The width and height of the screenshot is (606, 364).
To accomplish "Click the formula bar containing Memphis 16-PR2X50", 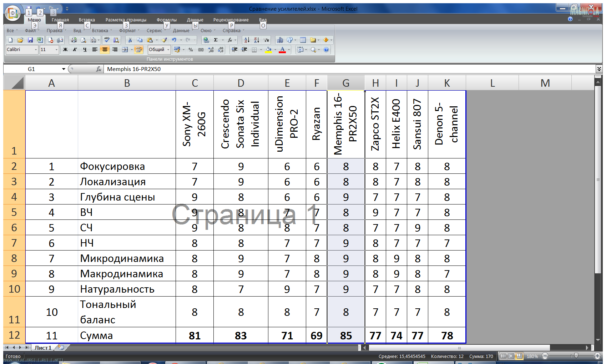I will tap(350, 69).
